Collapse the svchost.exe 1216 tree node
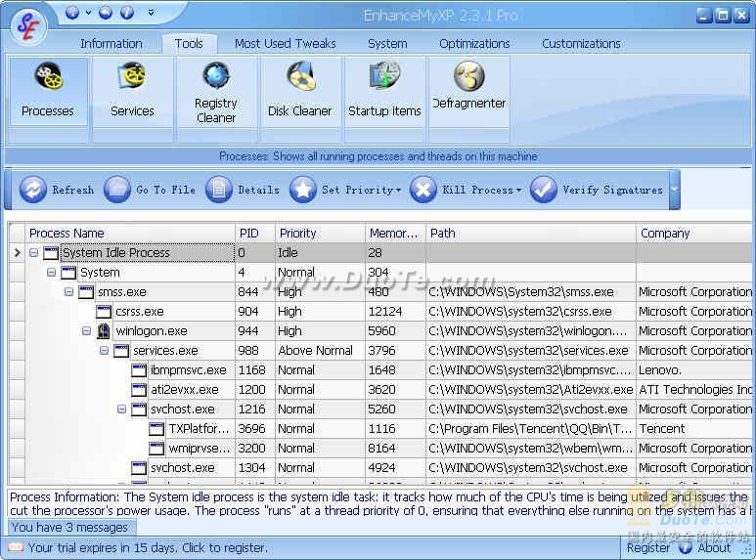The image size is (756, 560). 122,409
